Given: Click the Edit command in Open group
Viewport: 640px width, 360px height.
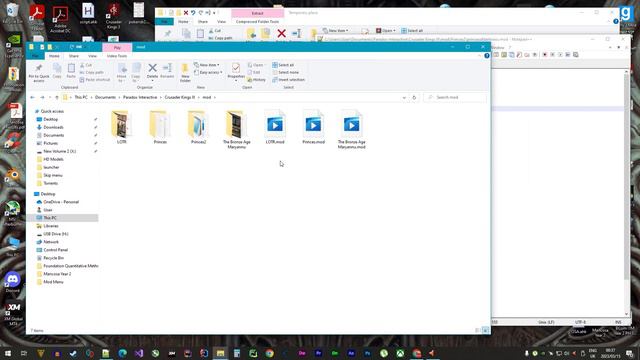Looking at the screenshot, I should point(254,72).
